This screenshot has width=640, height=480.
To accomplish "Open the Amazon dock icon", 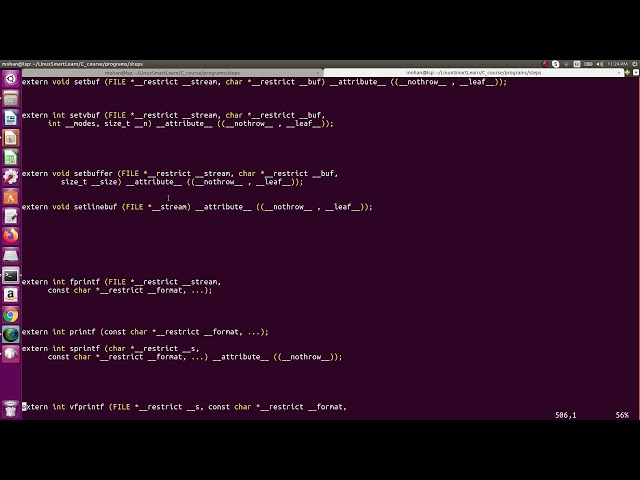I will tap(11, 295).
